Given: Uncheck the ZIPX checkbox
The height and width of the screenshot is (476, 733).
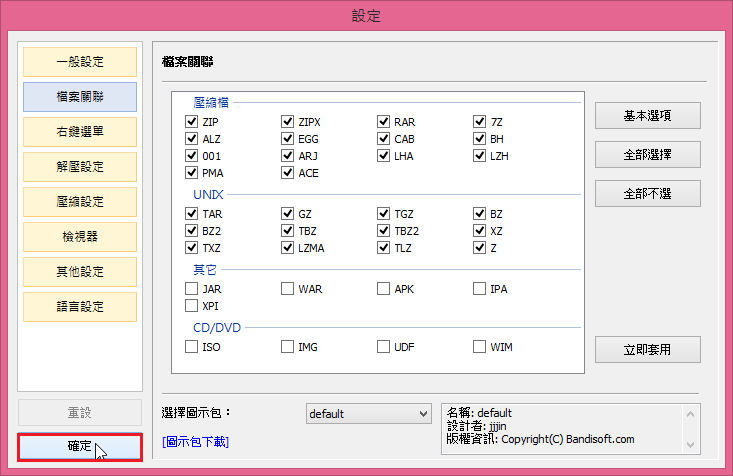Looking at the screenshot, I should point(287,122).
